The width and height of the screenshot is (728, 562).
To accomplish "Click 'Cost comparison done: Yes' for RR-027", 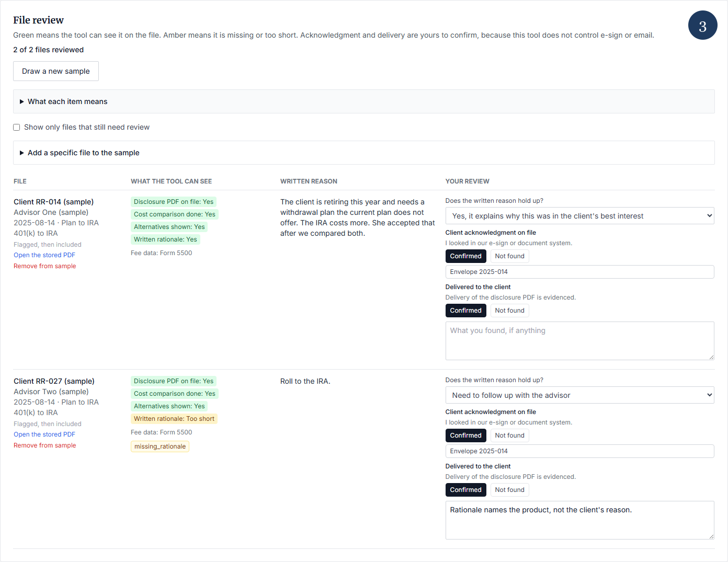I will pos(175,394).
